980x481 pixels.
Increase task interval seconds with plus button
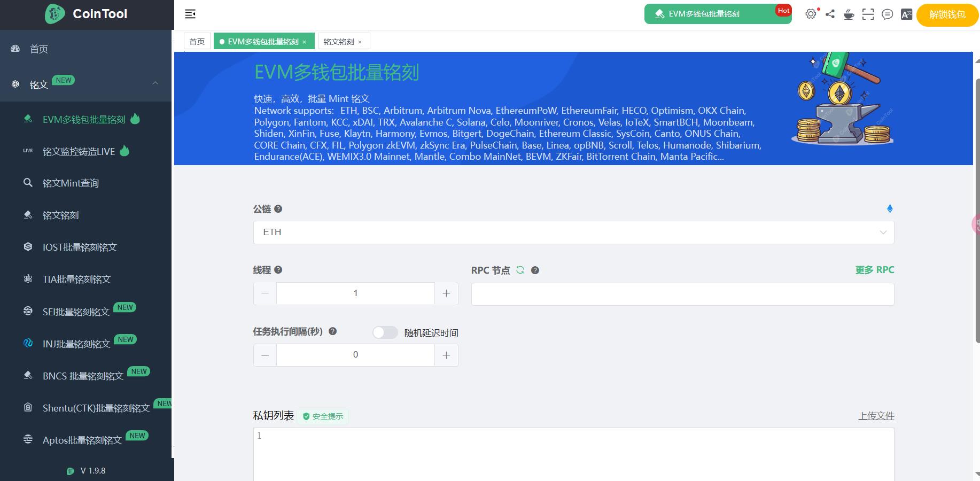pyautogui.click(x=446, y=355)
